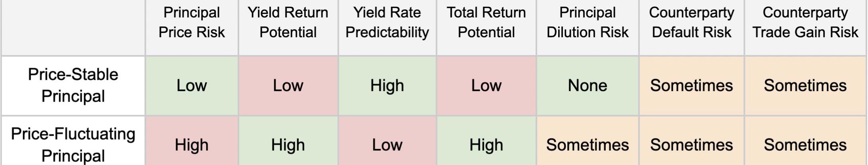
Task: Select Price-Fluctuating row's Yield Rate Predictability cell
Action: click(x=387, y=145)
